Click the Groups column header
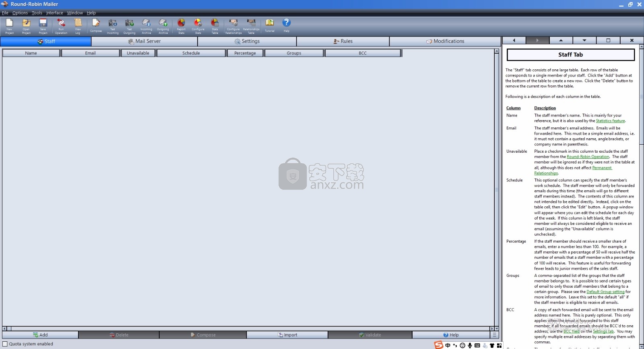The height and width of the screenshot is (349, 644). pos(294,53)
